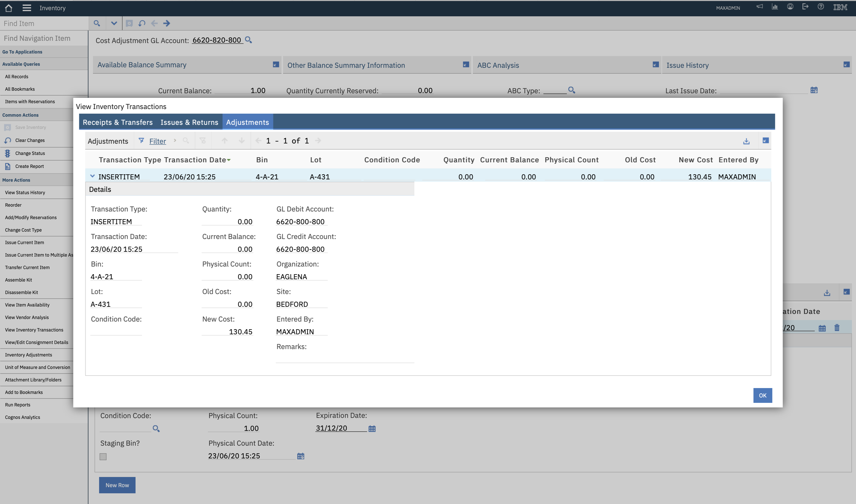Confirm with the OK button
Viewport: 856px width, 504px height.
click(x=763, y=395)
